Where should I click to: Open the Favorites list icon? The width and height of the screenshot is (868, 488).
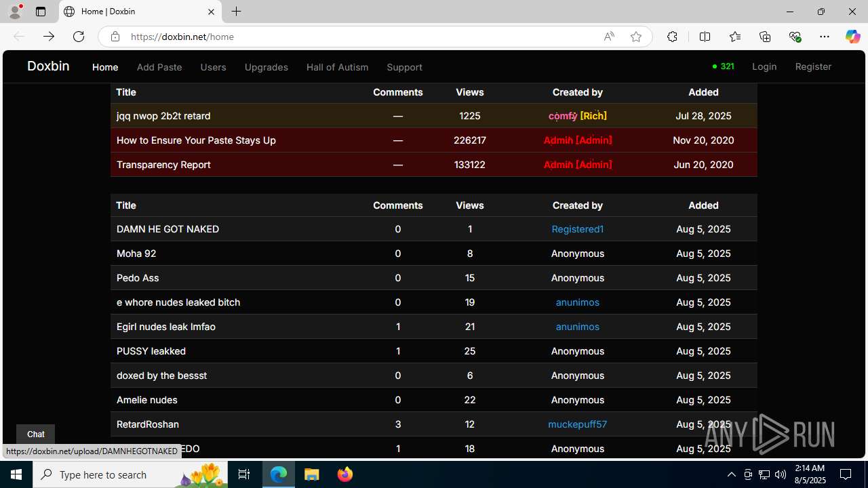(735, 37)
